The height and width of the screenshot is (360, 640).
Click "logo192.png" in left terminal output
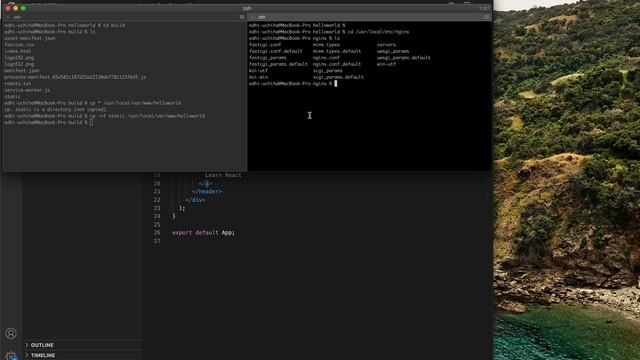[x=19, y=58]
